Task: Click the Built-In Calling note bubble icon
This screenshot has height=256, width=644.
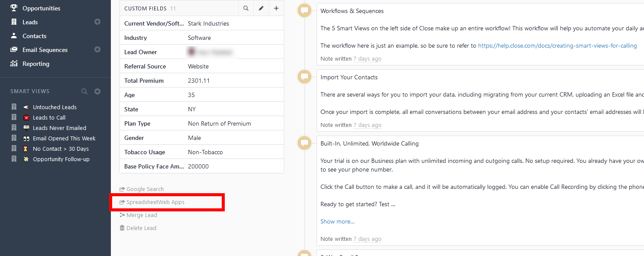Action: 304,143
